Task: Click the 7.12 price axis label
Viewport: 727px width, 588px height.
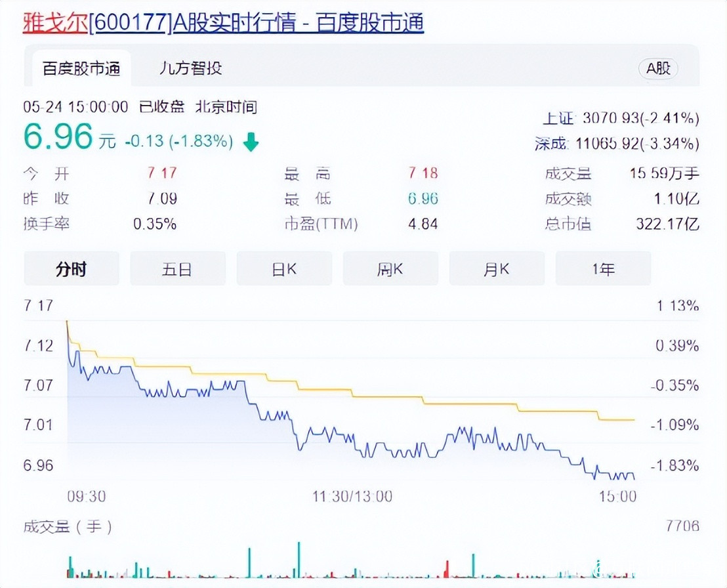Action: point(39,345)
